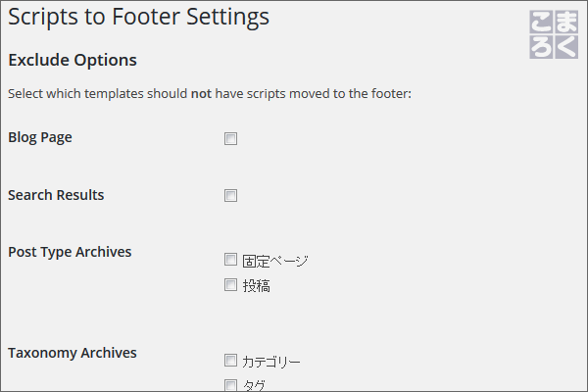Screen dimensions: 588x392
Task: Click the Post Type Archives label
Action: point(70,252)
